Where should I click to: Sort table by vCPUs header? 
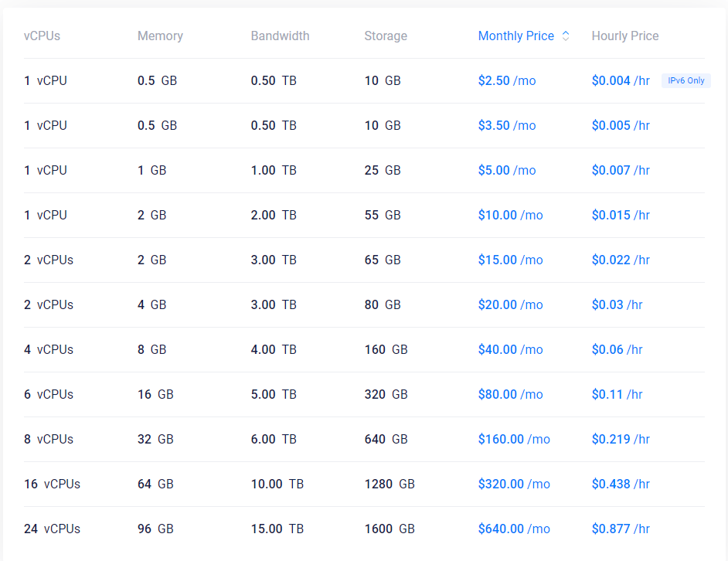[x=42, y=36]
